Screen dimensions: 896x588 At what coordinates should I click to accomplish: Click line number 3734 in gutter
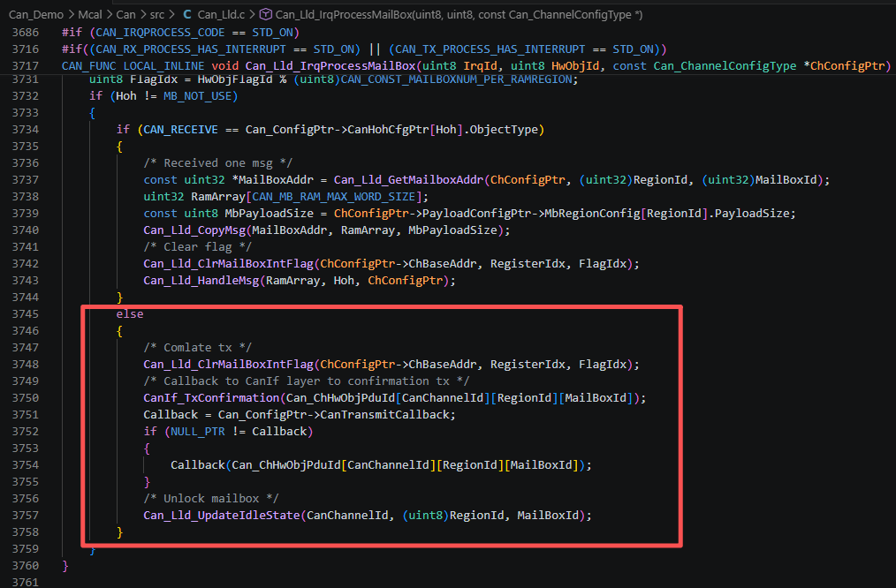tap(26, 130)
